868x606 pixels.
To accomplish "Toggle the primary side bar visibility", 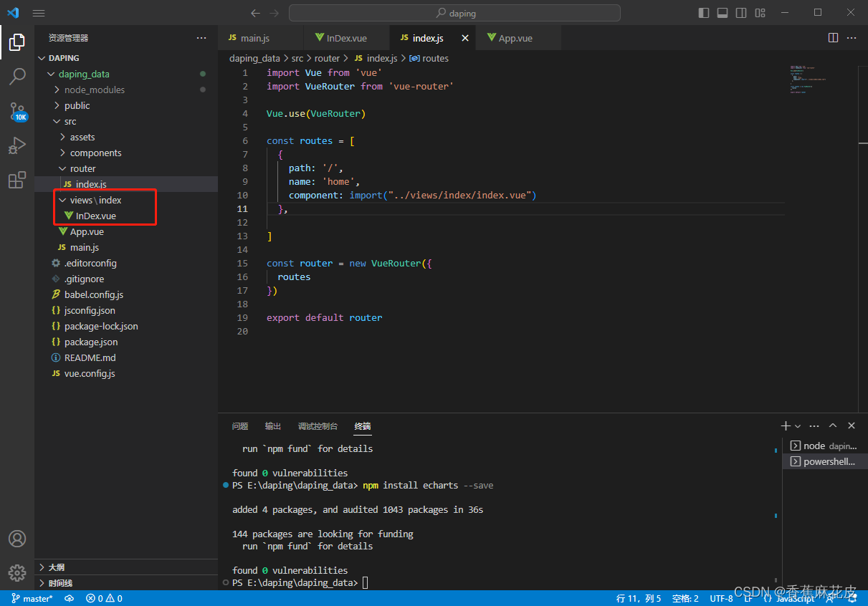I will [x=704, y=13].
